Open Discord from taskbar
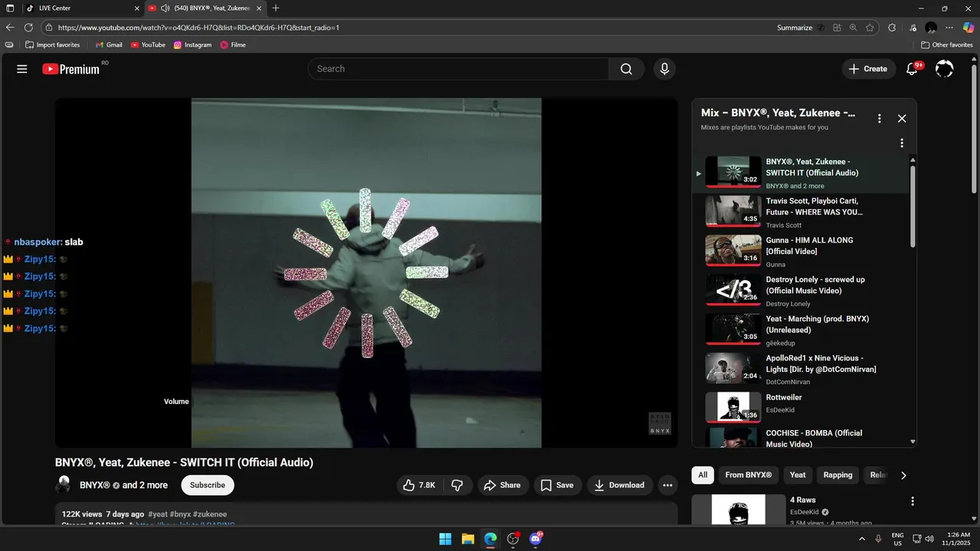Viewport: 980px width, 551px height. click(x=535, y=539)
